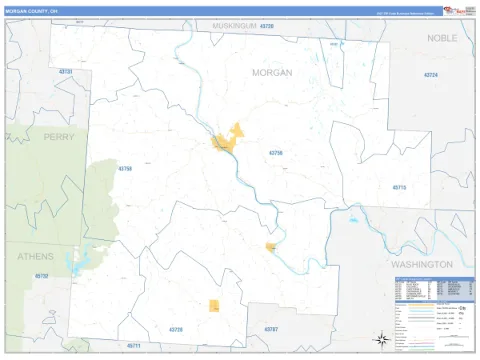Click the "MUSKINGUM" county label

[234, 26]
